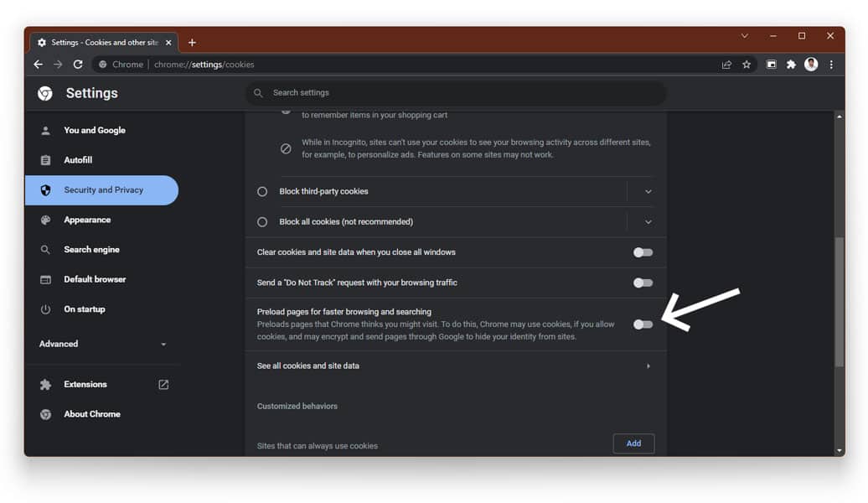
Task: Close the Settings tab
Action: click(x=168, y=42)
